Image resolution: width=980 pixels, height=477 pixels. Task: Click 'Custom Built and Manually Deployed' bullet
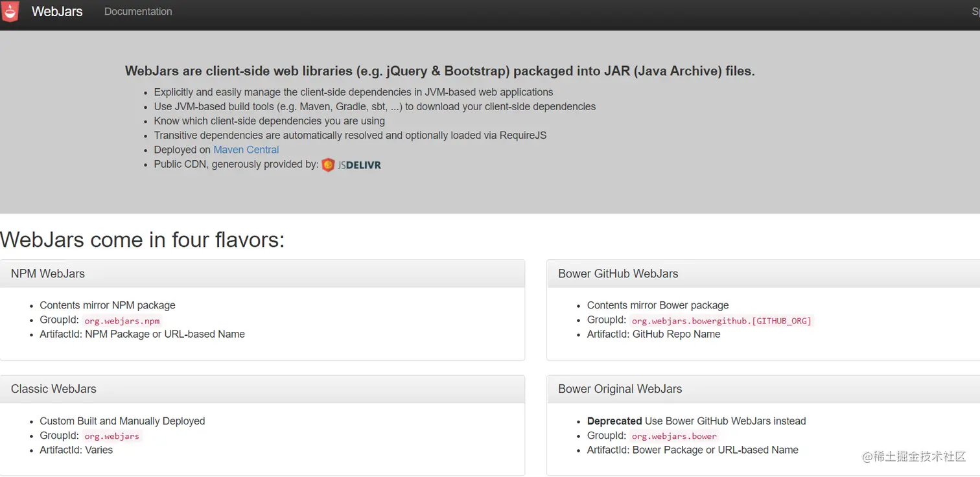point(122,421)
